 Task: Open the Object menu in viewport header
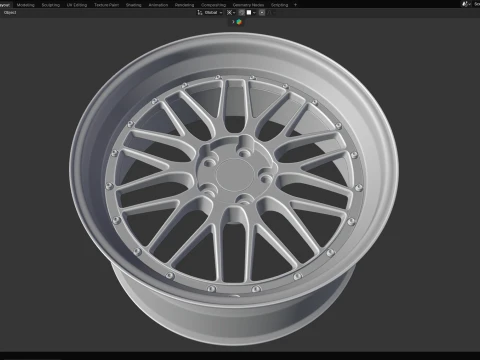pos(10,12)
